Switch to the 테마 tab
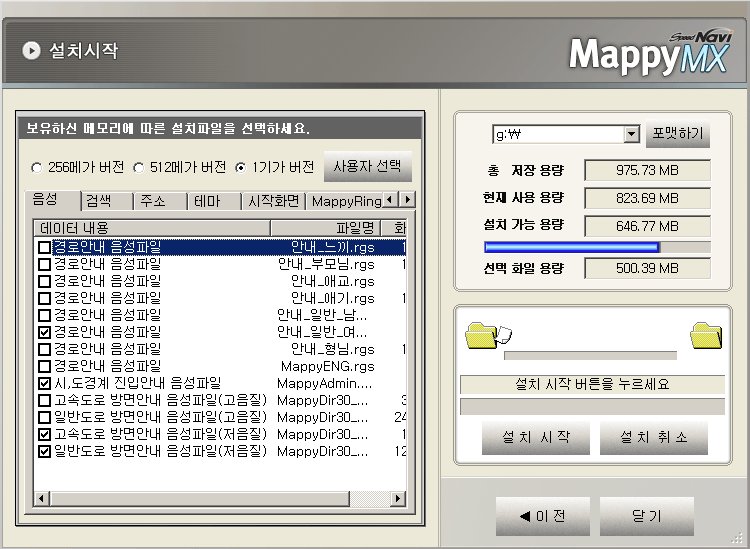The image size is (750, 549). point(215,201)
